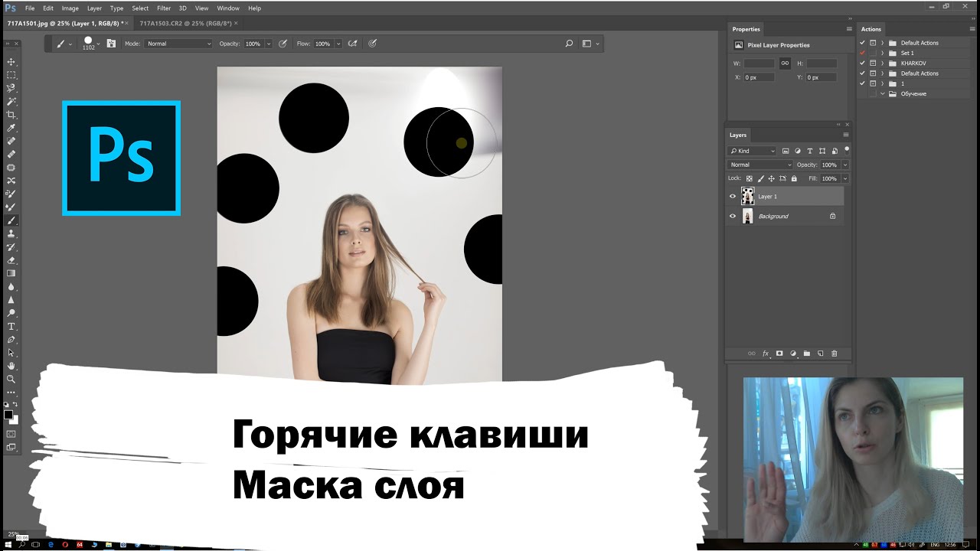
Task: Select the Lasso tool
Action: point(11,88)
